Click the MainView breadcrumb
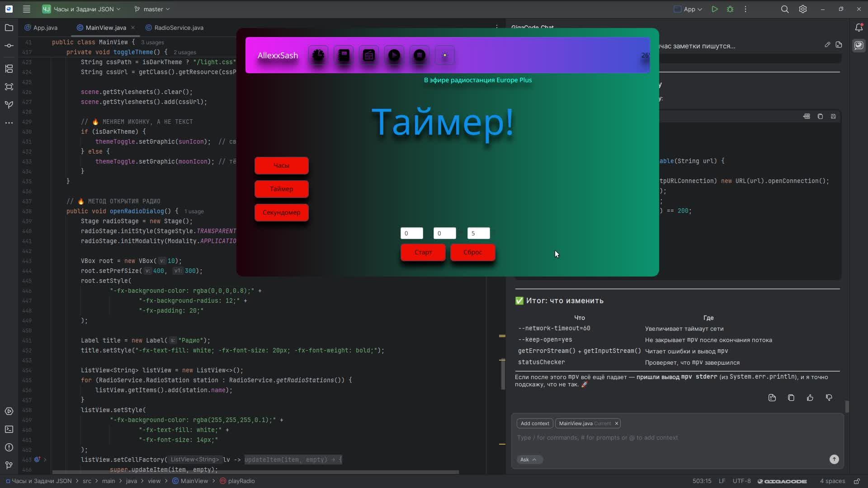The image size is (868, 488). point(190,481)
